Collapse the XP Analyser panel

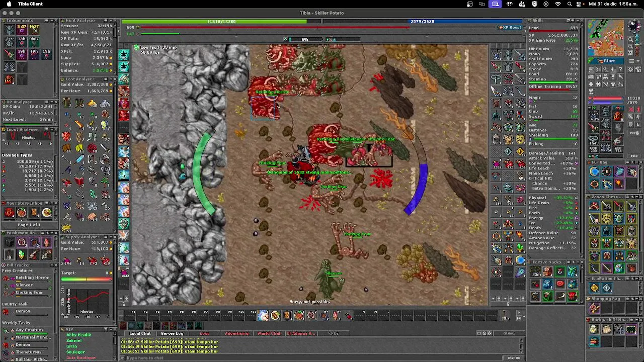[x=51, y=102]
